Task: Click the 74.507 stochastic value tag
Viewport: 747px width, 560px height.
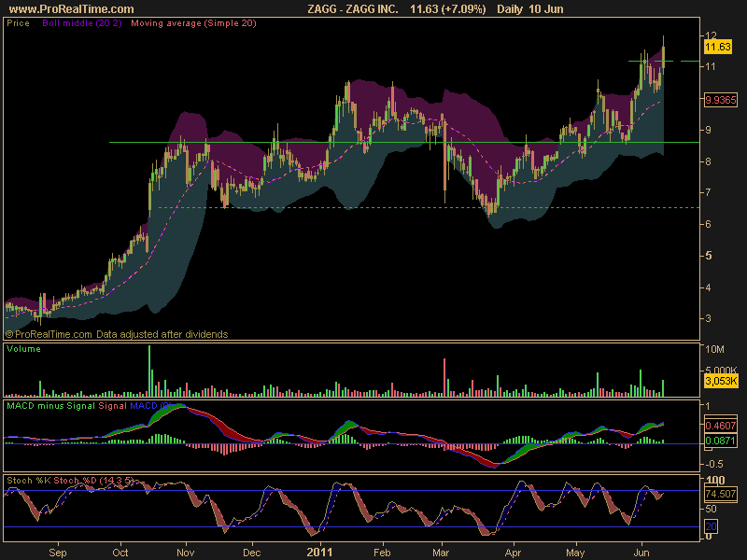Action: [x=720, y=494]
